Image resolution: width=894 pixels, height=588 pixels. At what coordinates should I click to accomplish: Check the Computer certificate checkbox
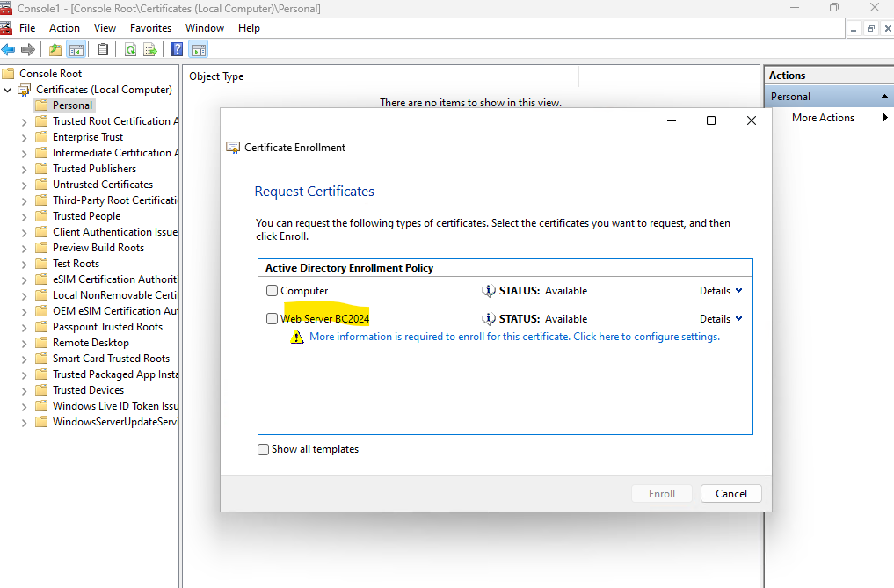(272, 291)
